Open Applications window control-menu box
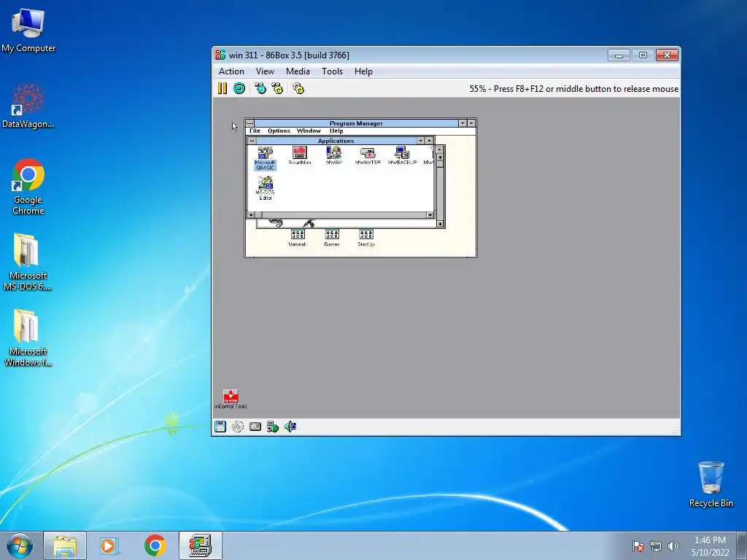The height and width of the screenshot is (560, 747). [252, 141]
